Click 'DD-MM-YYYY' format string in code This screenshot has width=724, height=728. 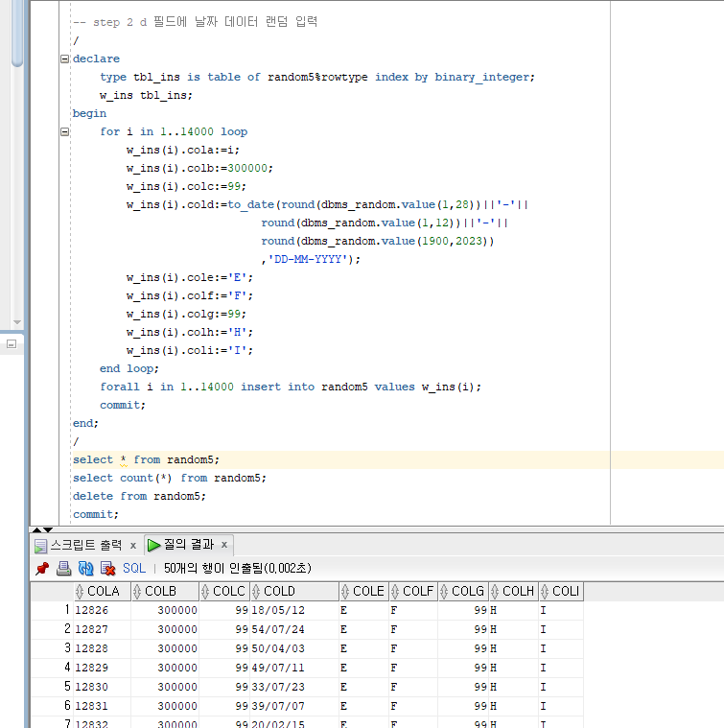coord(308,259)
